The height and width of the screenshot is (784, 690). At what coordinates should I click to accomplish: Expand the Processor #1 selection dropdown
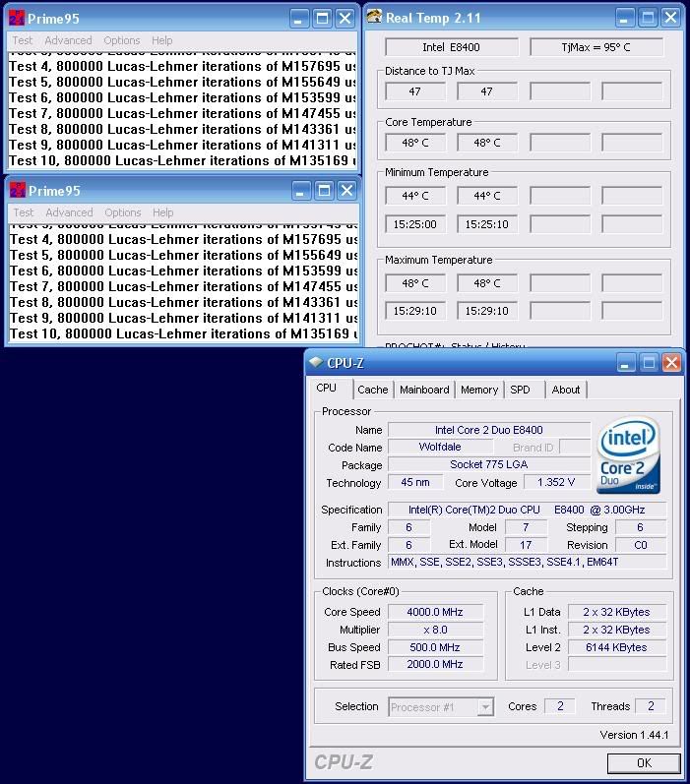click(x=485, y=707)
